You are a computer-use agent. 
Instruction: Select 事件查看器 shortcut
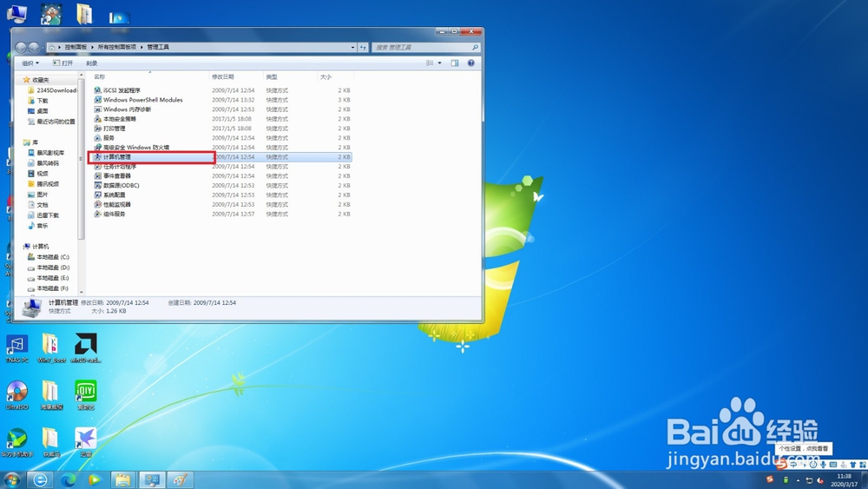point(112,175)
